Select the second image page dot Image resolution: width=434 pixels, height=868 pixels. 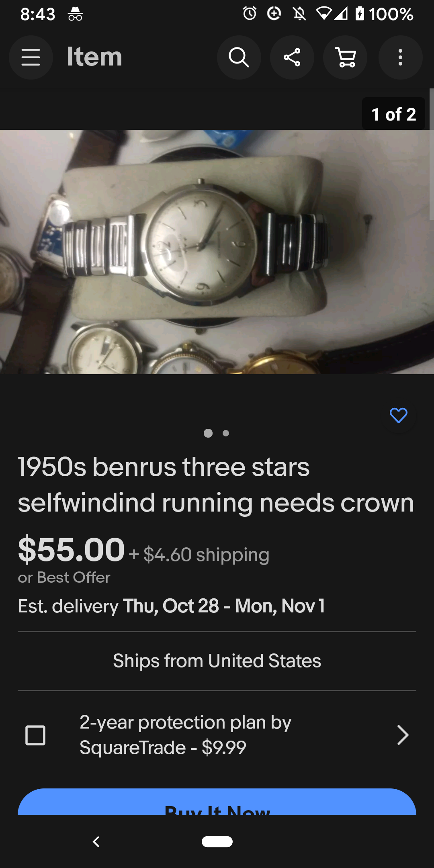point(226,433)
